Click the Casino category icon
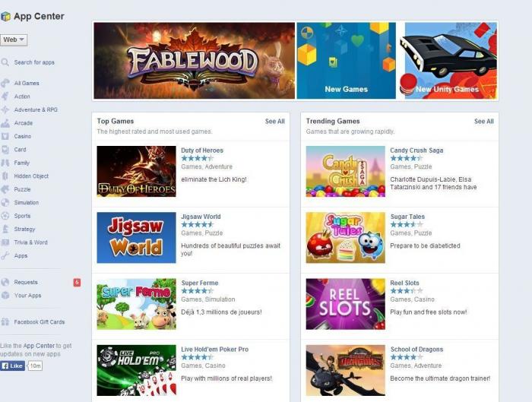The image size is (532, 402). pyautogui.click(x=5, y=136)
